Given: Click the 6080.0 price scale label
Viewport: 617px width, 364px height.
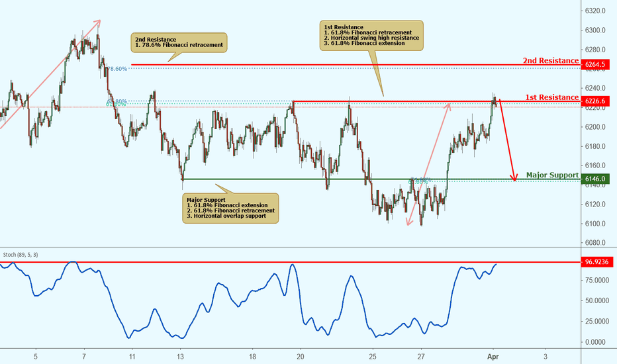Looking at the screenshot, I should point(595,243).
